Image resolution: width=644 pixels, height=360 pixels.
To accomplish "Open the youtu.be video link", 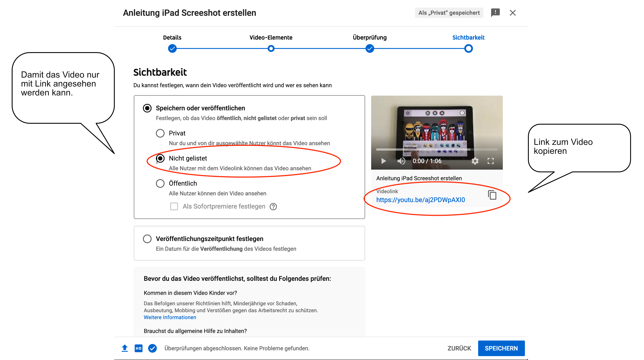I will click(420, 200).
